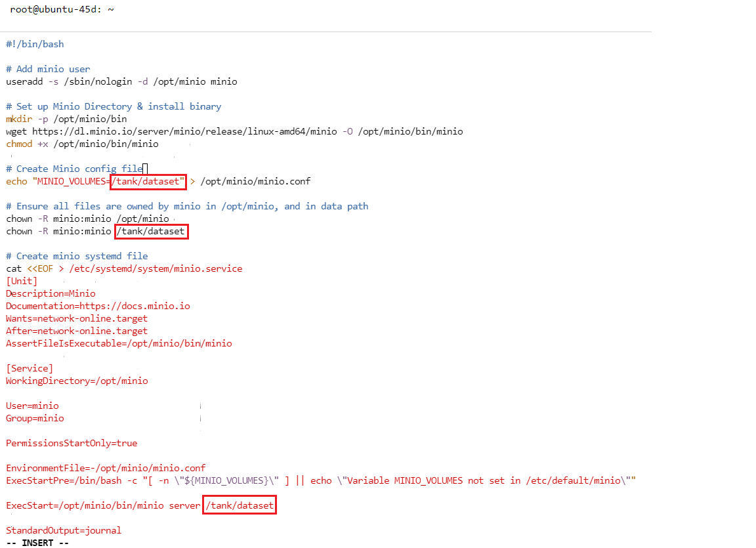This screenshot has width=756, height=548.
Task: Click the 'User=minio' line
Action: (32, 406)
